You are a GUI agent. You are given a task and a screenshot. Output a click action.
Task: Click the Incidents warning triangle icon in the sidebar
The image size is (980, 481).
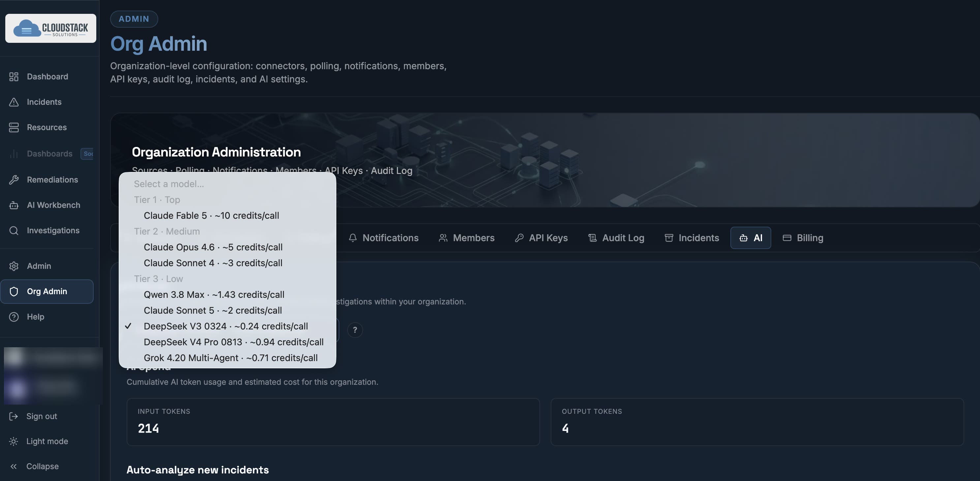point(14,102)
